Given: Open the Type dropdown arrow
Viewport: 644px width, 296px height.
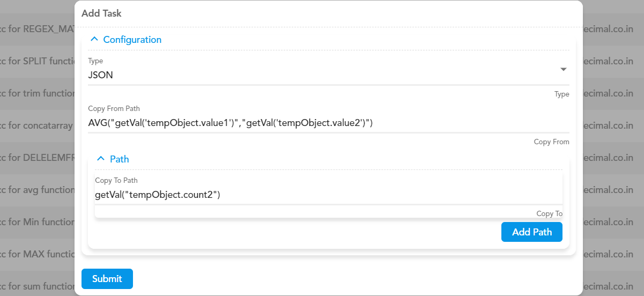Looking at the screenshot, I should (x=563, y=70).
